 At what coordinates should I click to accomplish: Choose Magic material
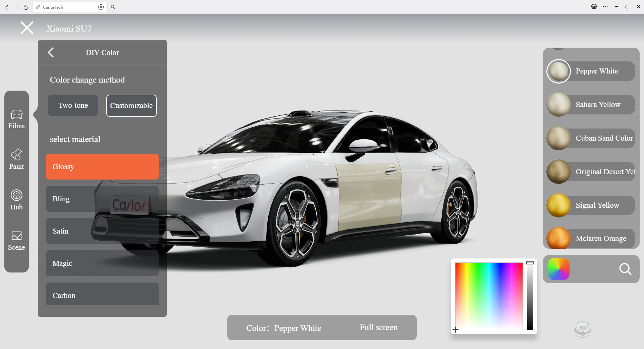[102, 263]
